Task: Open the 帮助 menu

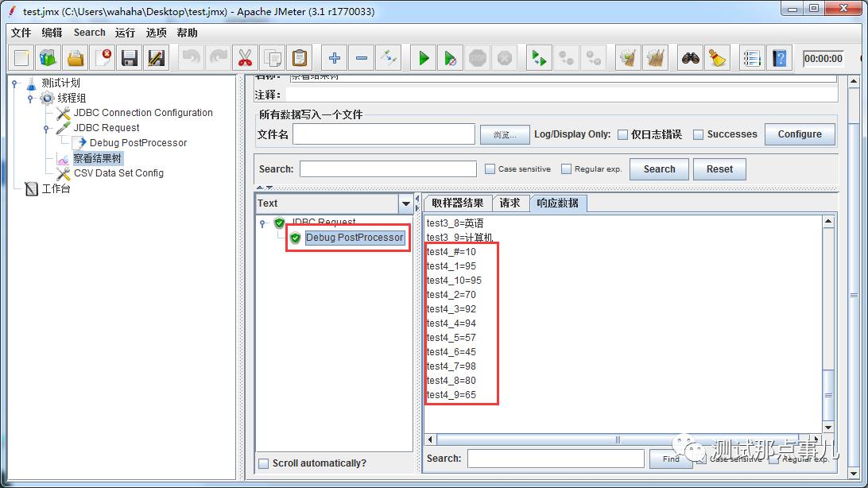Action: point(187,33)
